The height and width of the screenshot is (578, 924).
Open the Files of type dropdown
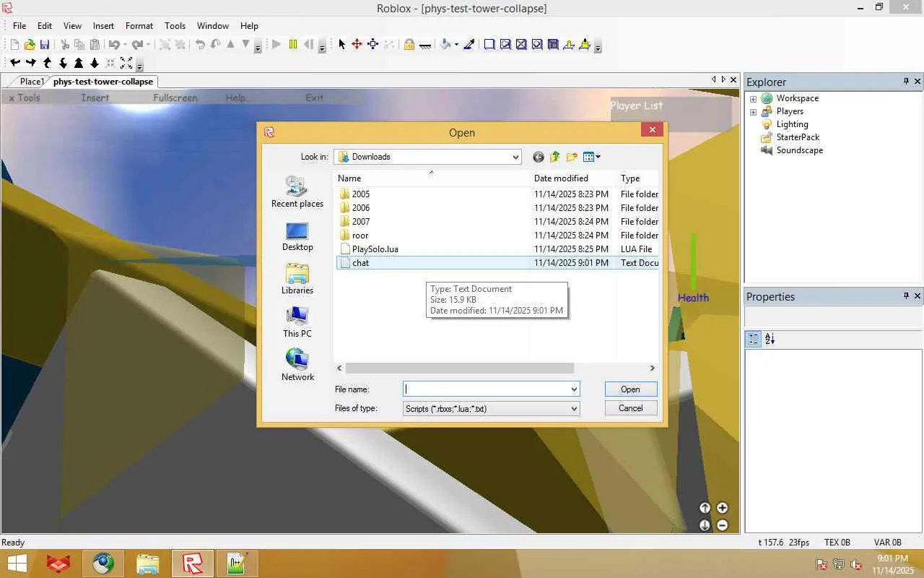(x=575, y=409)
